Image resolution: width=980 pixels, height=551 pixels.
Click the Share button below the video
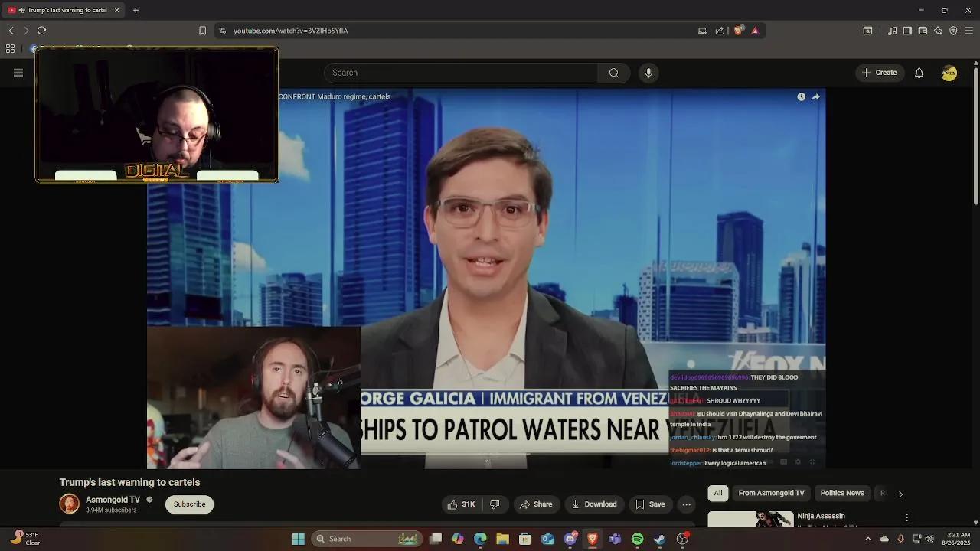click(535, 504)
